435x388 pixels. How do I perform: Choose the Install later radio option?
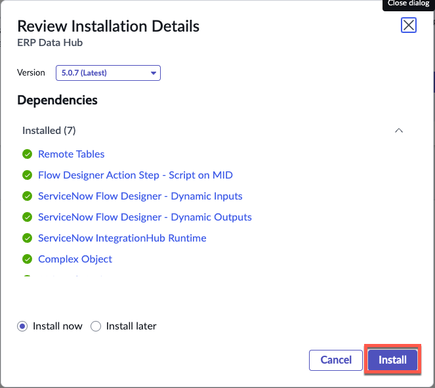tap(96, 326)
